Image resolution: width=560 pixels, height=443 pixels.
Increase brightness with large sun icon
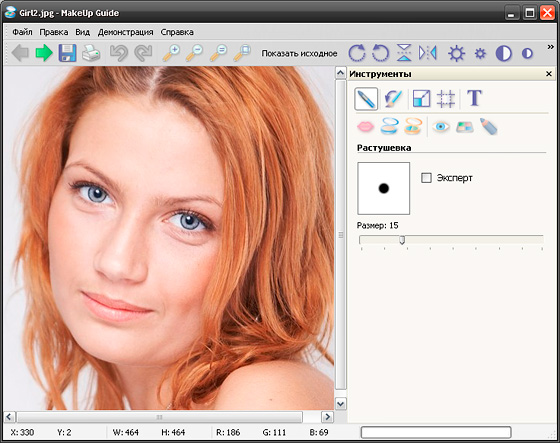click(x=456, y=53)
